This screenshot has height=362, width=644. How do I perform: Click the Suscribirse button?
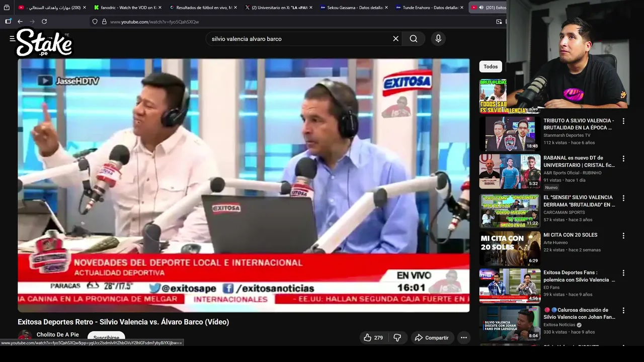106,338
